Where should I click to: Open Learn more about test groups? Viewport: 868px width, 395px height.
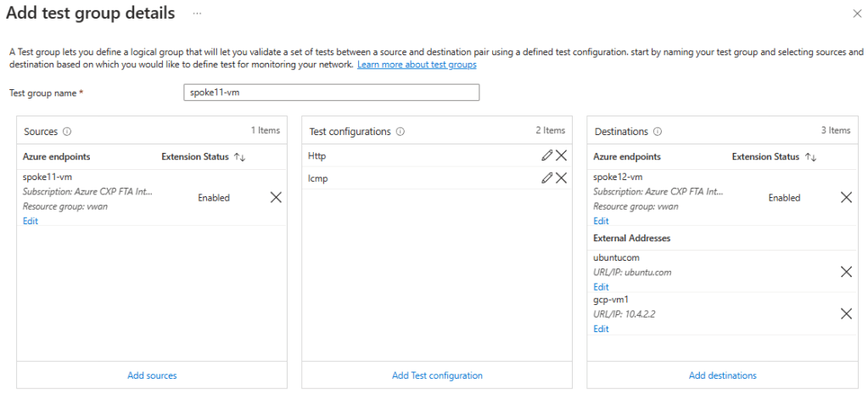pyautogui.click(x=417, y=65)
